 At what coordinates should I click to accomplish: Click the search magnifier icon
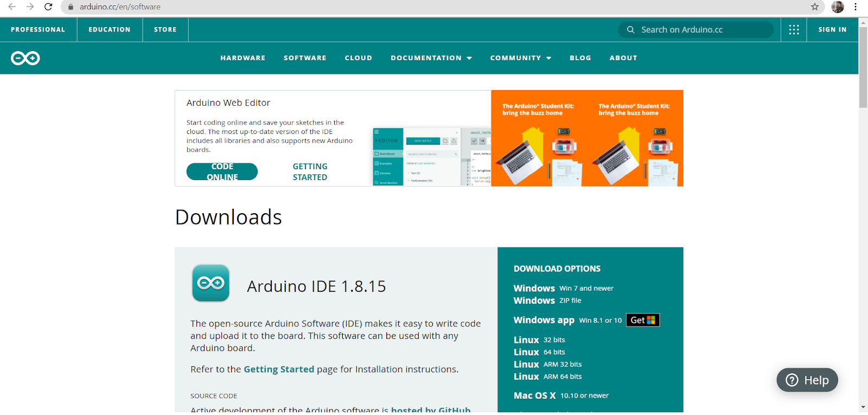pos(630,30)
